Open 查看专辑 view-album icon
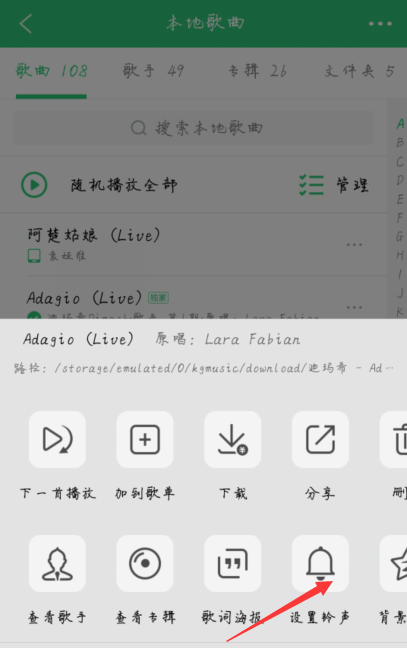Image resolution: width=407 pixels, height=648 pixels. coord(145,563)
